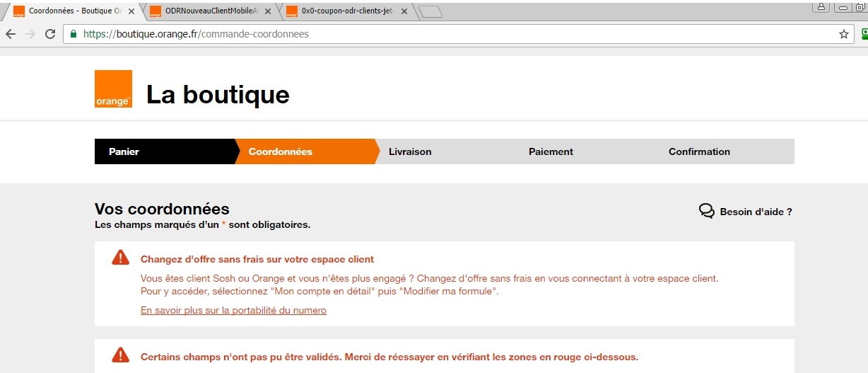
Task: Close the 0x0-coupon-odr-clients tab
Action: tap(404, 11)
